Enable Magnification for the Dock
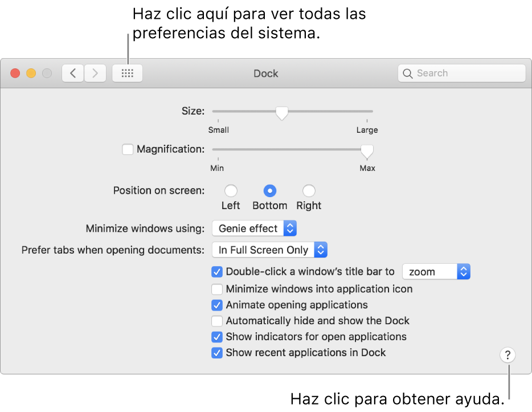Image resolution: width=532 pixels, height=412 pixels. [x=128, y=149]
